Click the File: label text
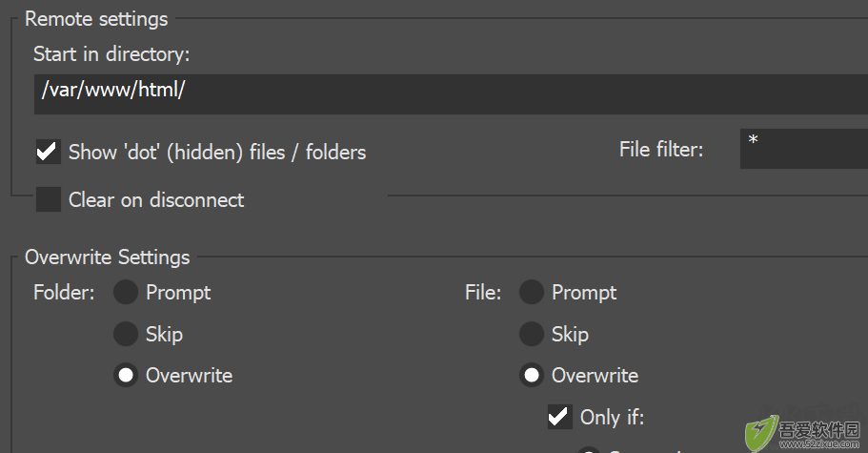 click(483, 293)
